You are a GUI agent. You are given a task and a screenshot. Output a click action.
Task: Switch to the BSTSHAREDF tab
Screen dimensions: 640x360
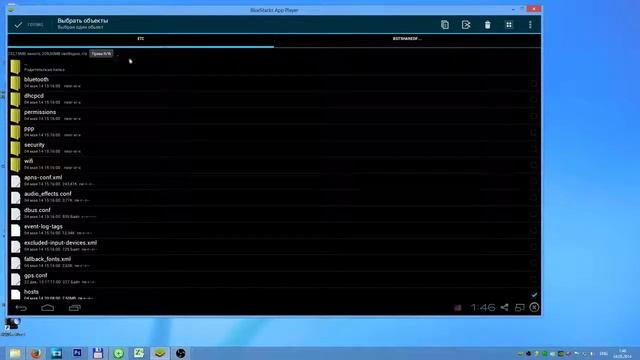tap(407, 39)
